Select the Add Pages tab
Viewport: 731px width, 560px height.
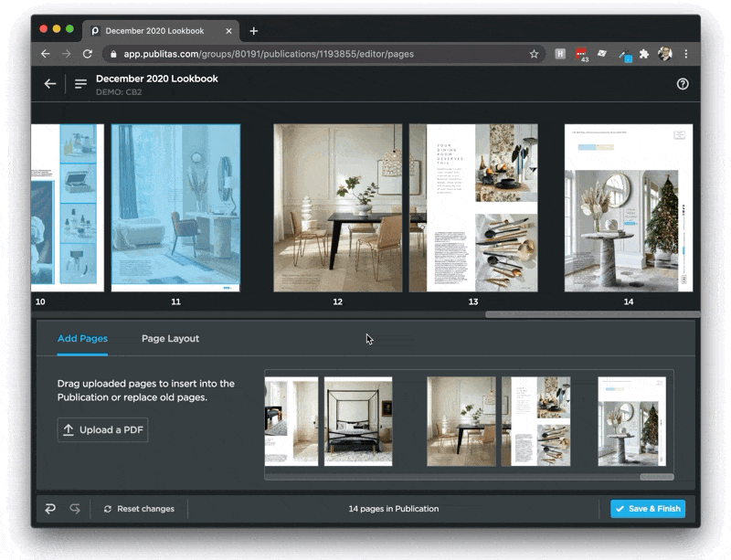(x=82, y=339)
